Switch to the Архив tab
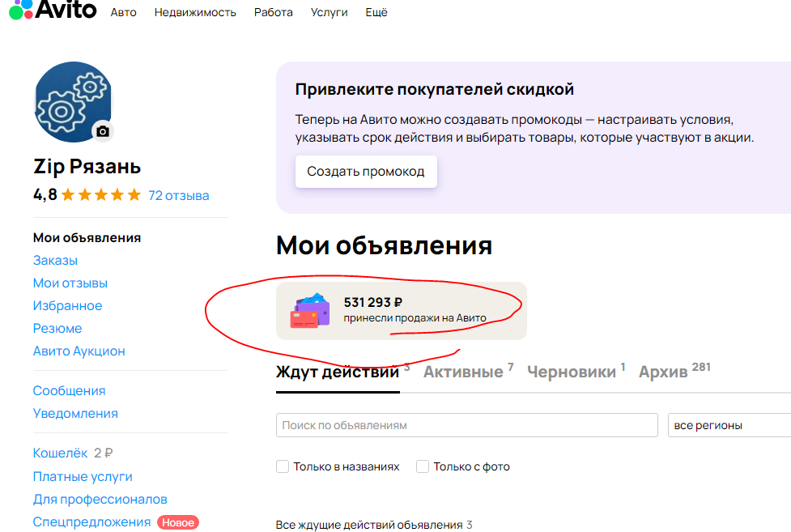Viewport: 791px width, 532px height. click(663, 372)
